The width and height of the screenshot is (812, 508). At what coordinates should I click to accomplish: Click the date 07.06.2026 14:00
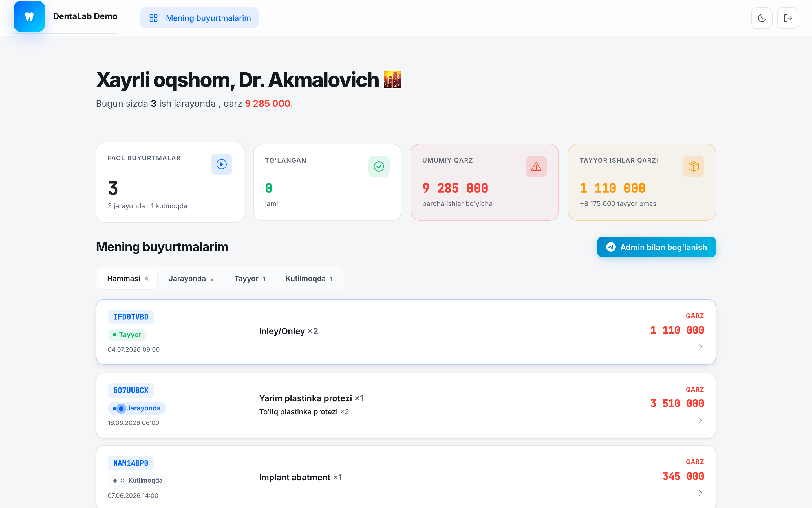point(133,496)
